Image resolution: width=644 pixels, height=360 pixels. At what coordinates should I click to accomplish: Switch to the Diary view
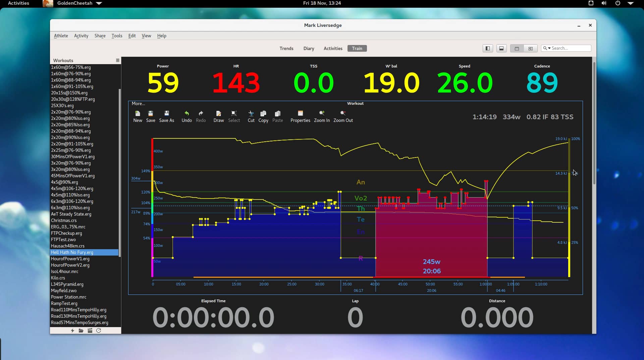[x=309, y=48]
